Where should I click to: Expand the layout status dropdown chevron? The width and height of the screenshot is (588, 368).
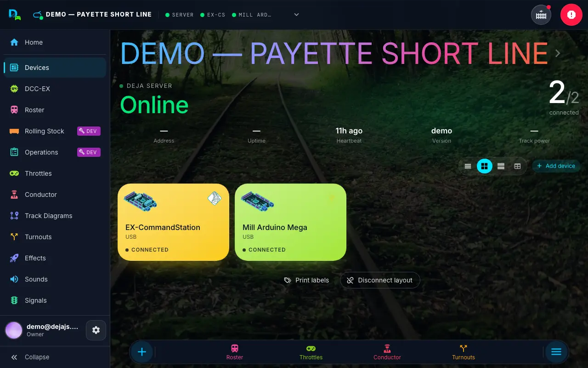tap(297, 15)
